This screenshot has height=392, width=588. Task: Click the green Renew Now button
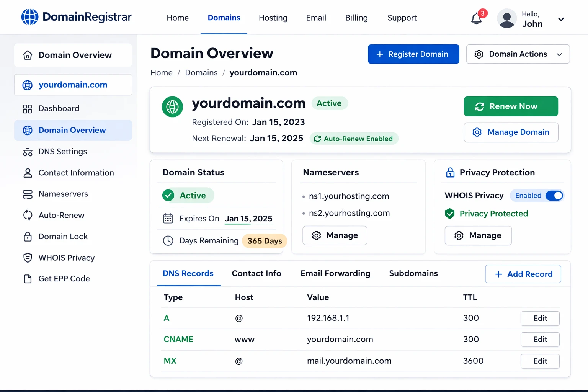511,106
